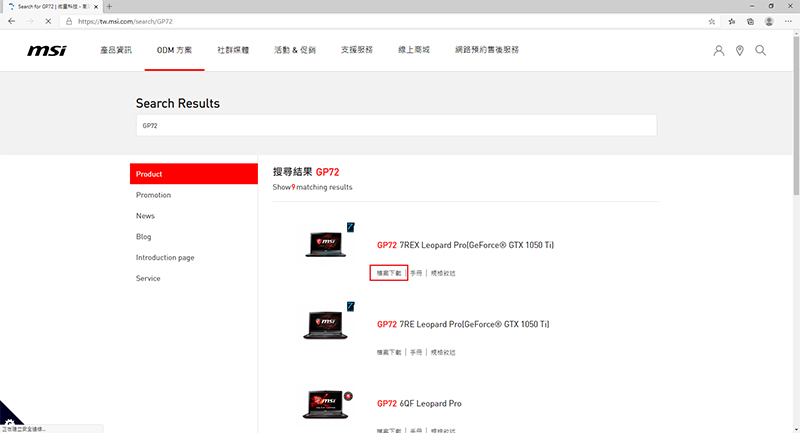800x433 pixels.
Task: Open the browser favorites list icon
Action: pos(732,21)
